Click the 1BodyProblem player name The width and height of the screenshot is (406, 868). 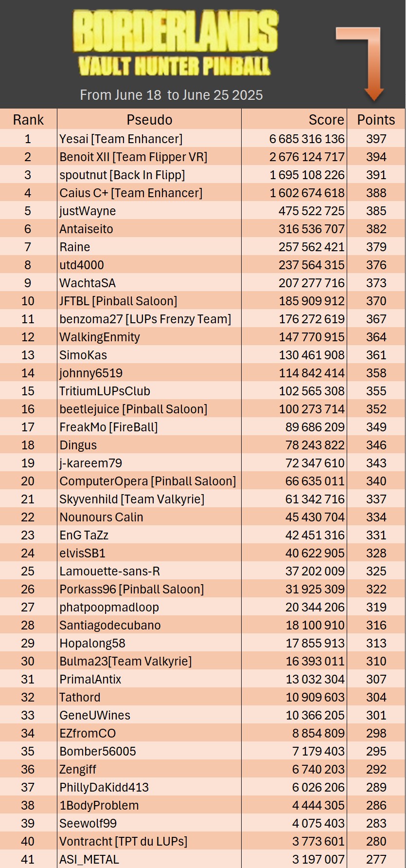pos(99,805)
